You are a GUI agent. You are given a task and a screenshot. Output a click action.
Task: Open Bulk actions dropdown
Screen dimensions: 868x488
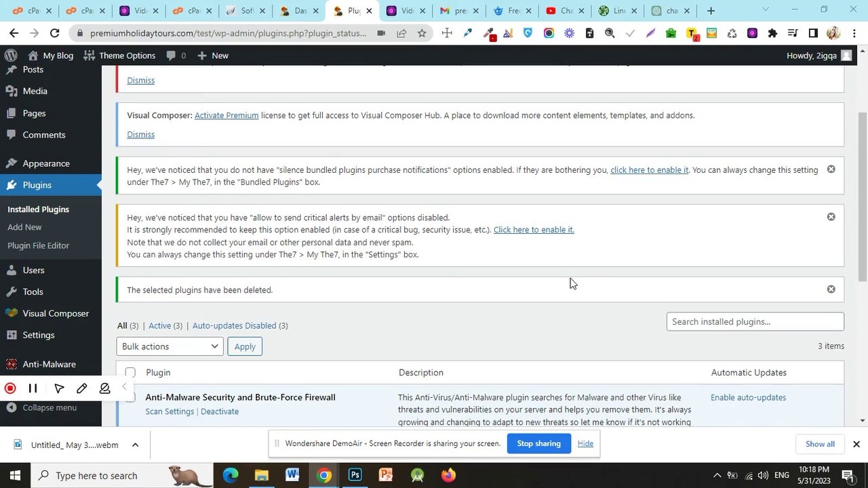pyautogui.click(x=170, y=346)
